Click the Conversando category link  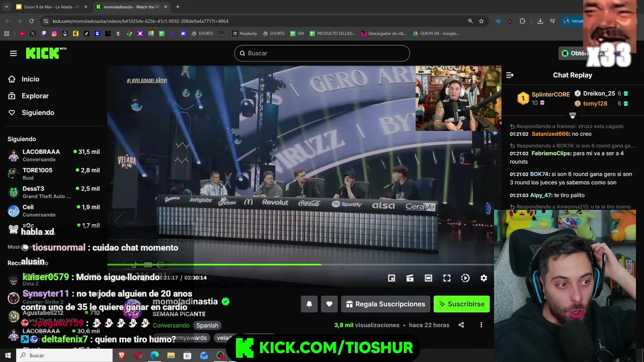pyautogui.click(x=171, y=325)
